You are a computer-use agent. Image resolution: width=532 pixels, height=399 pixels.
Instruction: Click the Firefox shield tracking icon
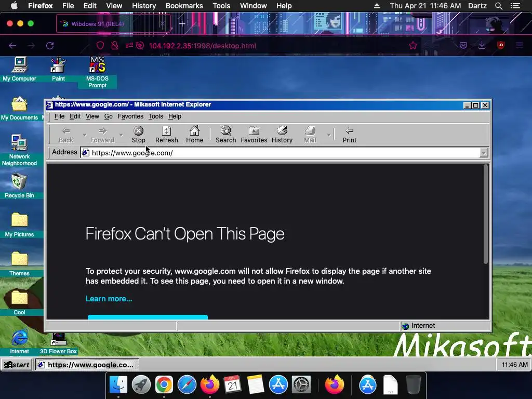[100, 46]
